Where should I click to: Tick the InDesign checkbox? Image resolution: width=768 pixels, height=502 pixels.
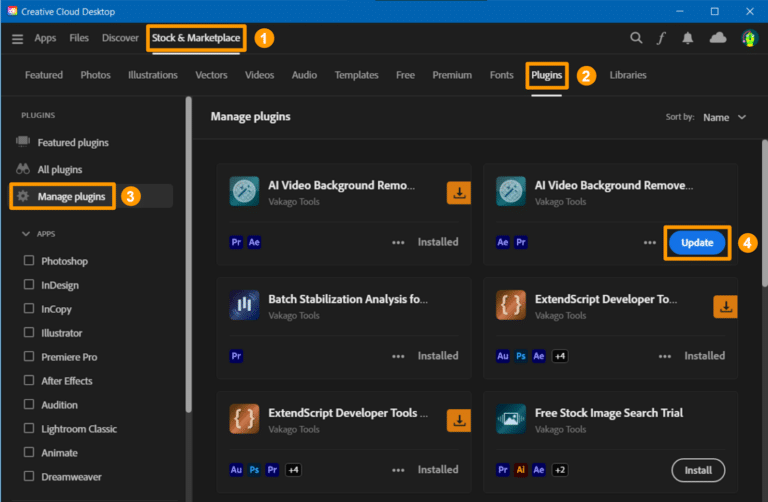click(x=29, y=285)
